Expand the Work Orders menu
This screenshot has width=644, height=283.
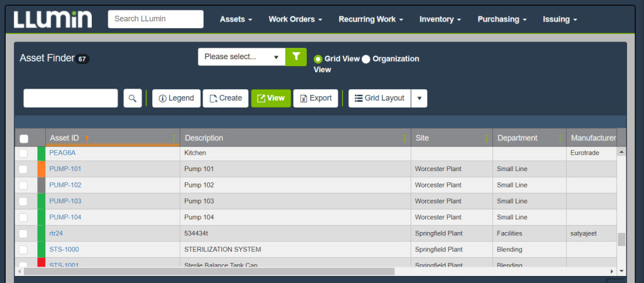295,19
